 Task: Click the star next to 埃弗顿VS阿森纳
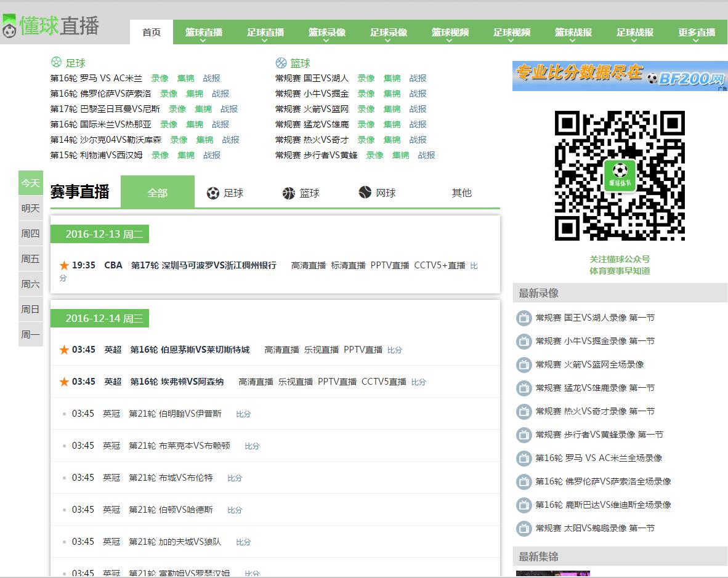pyautogui.click(x=64, y=382)
